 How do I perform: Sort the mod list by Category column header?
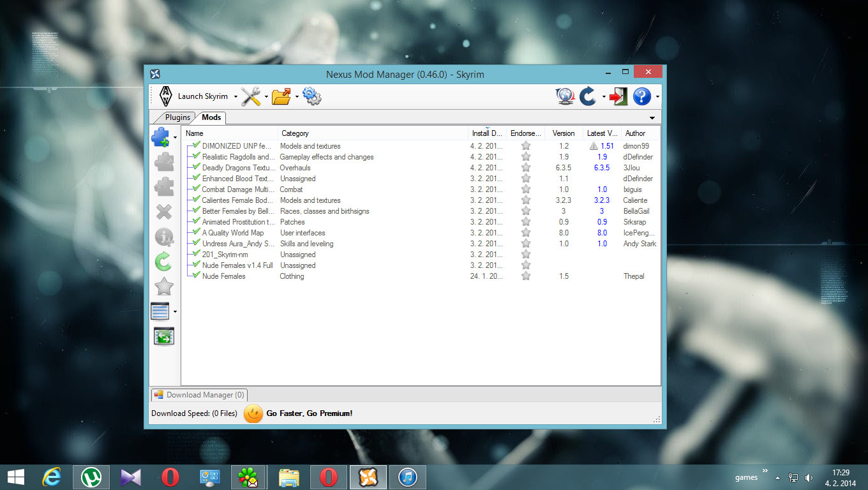[295, 133]
